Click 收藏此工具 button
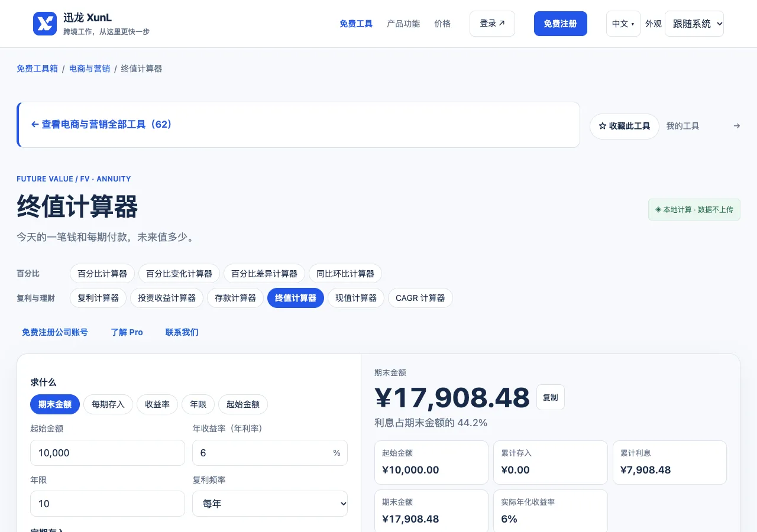 (x=625, y=126)
